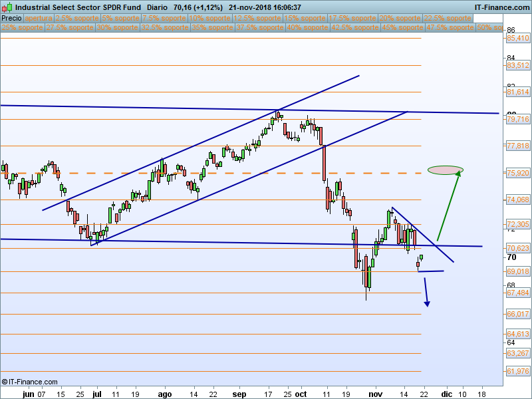Click the 66,017 price level tag
The height and width of the screenshot is (399, 532).
pyautogui.click(x=518, y=314)
